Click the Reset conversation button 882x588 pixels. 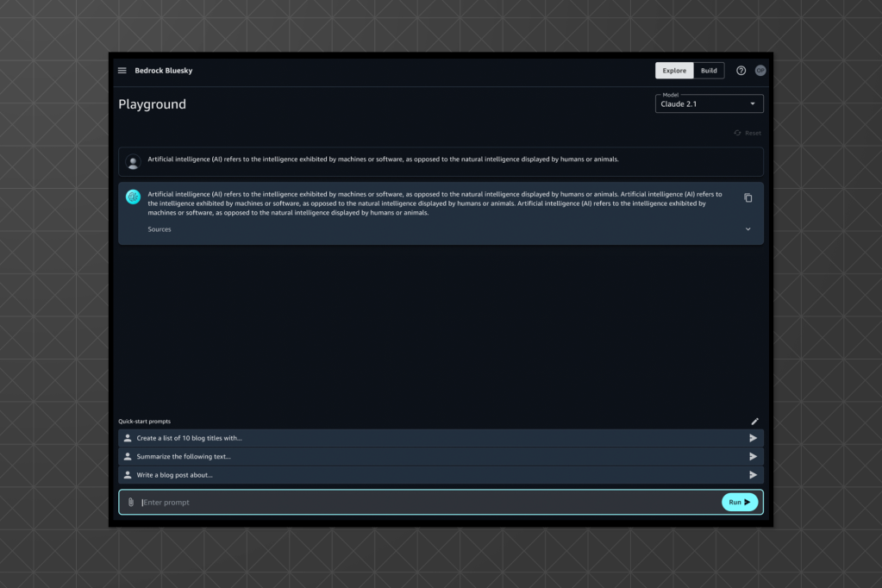pyautogui.click(x=748, y=133)
